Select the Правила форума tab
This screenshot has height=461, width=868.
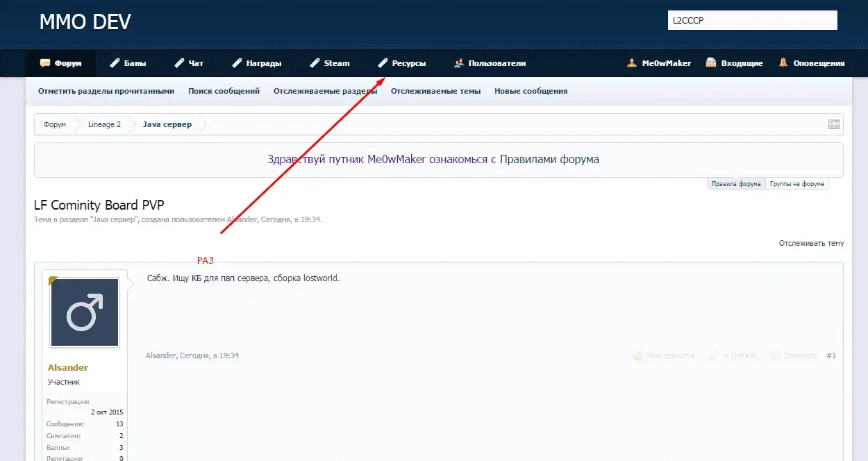pos(736,184)
